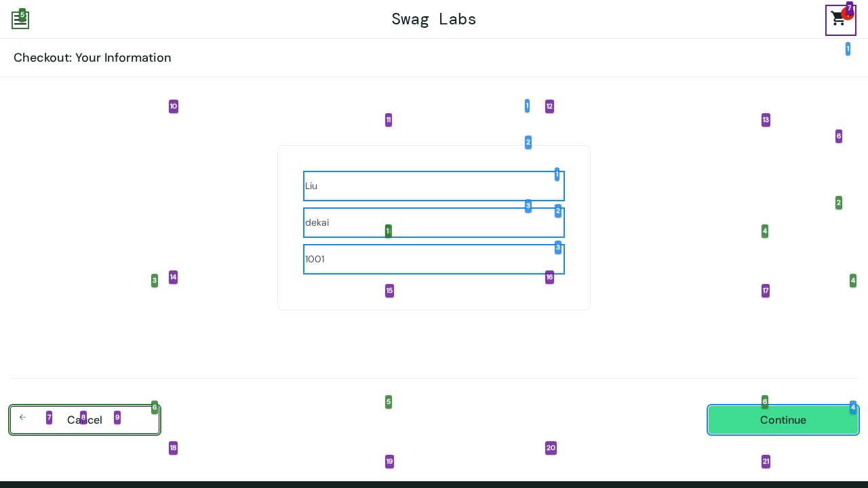Click the purple marker labeled 15
868x488 pixels.
389,291
